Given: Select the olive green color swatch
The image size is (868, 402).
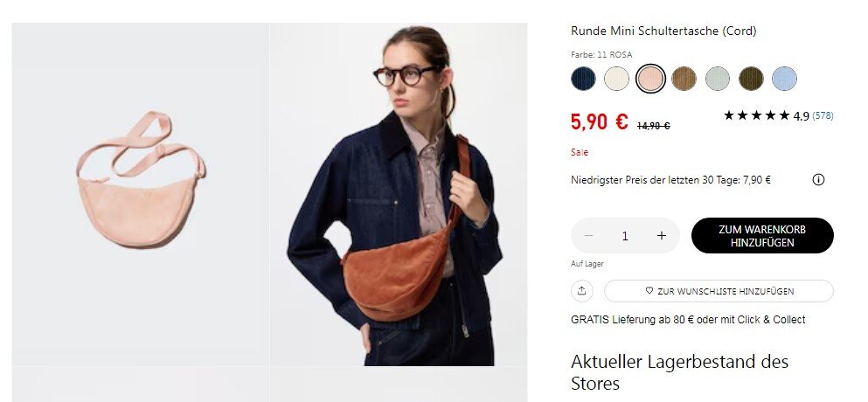Looking at the screenshot, I should point(751,79).
